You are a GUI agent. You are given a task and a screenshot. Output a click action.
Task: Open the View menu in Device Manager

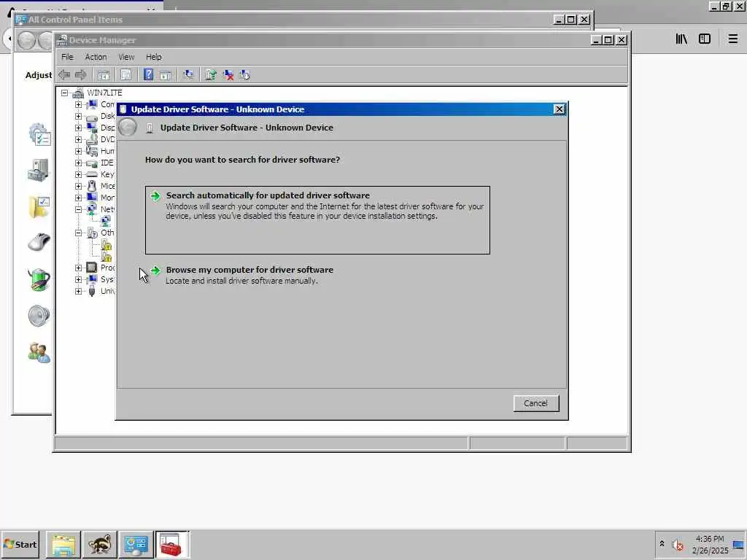point(126,57)
